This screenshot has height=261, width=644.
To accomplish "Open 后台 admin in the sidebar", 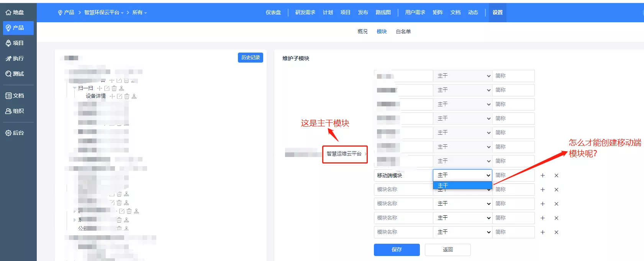I will tap(15, 133).
